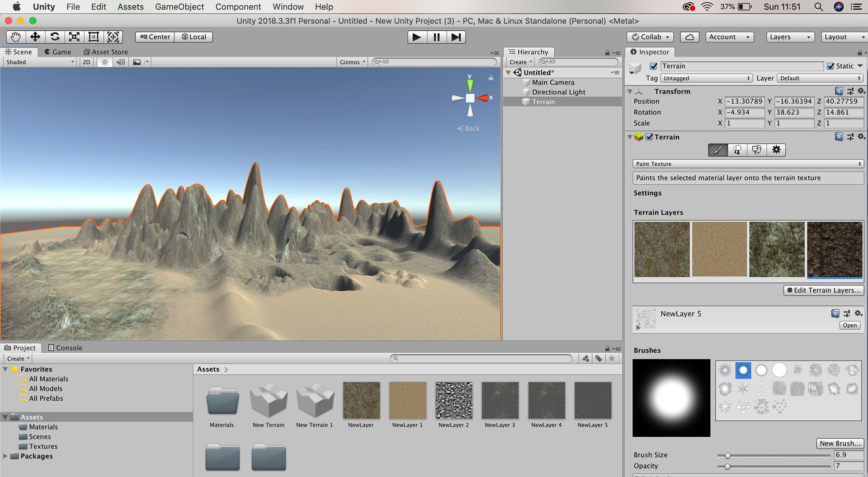Disable the Terrain component checkbox
This screenshot has width=868, height=477.
click(x=649, y=137)
